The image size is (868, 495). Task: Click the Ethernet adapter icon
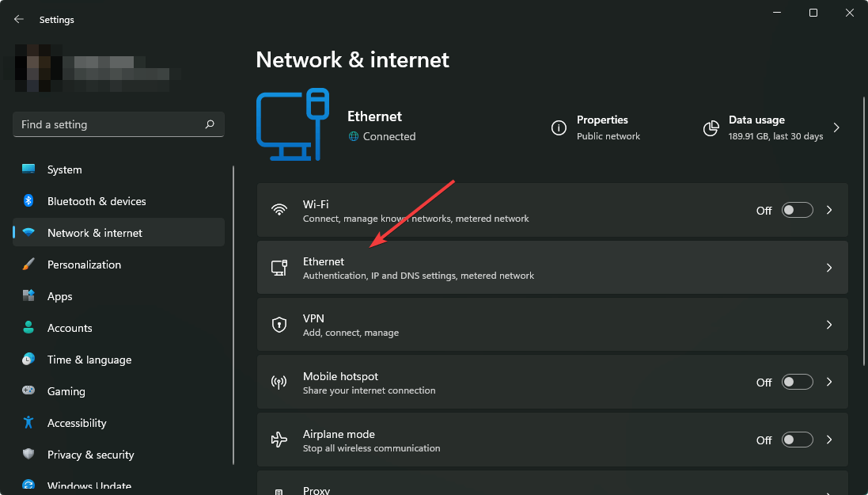(279, 267)
